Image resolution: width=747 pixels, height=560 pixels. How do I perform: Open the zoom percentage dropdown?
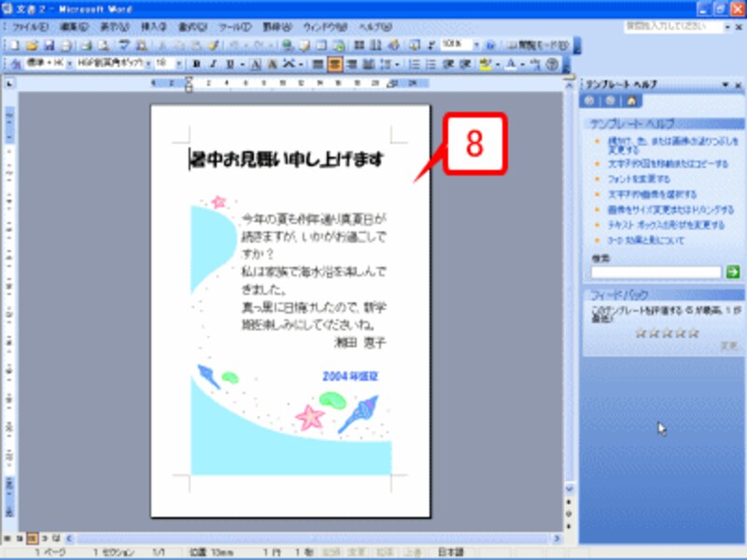click(474, 43)
